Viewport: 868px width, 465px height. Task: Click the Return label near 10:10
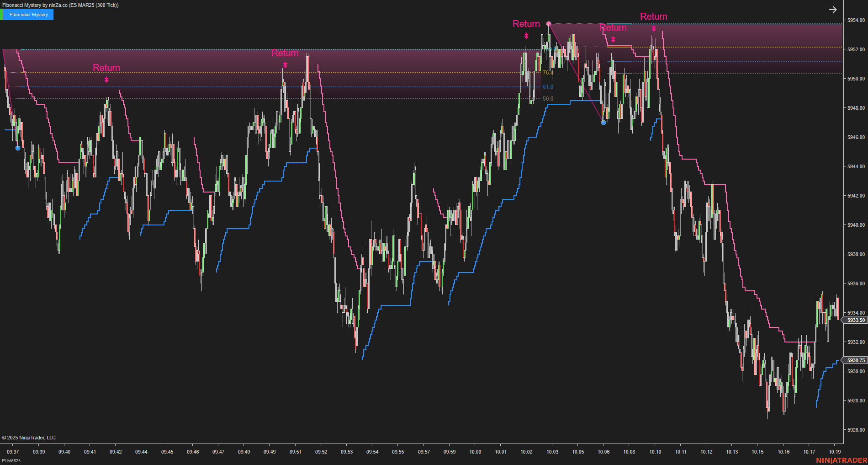[x=653, y=16]
